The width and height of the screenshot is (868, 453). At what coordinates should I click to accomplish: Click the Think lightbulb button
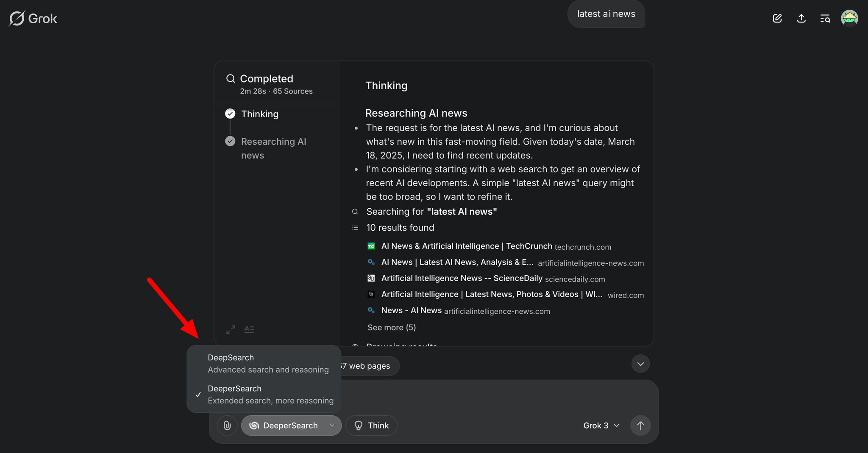click(371, 425)
